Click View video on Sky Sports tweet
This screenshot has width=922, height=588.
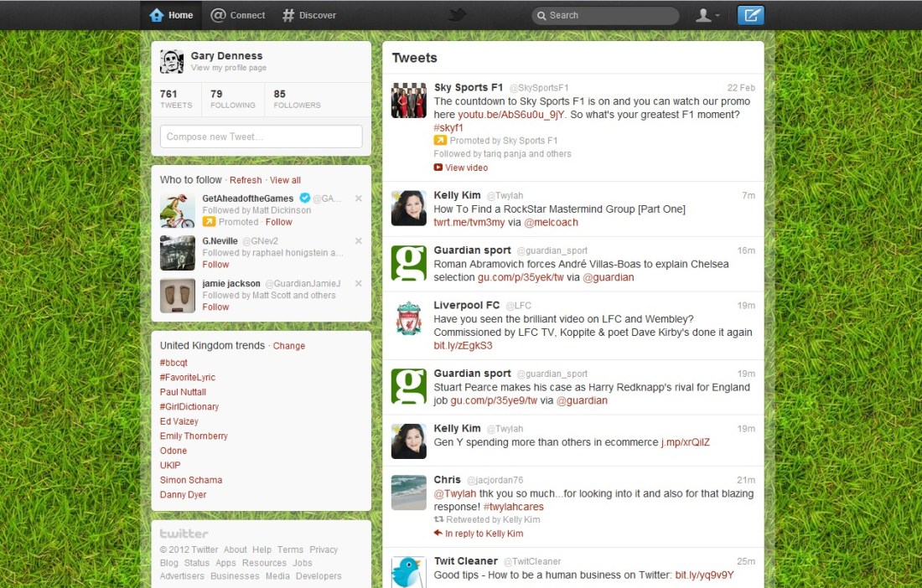click(x=466, y=168)
